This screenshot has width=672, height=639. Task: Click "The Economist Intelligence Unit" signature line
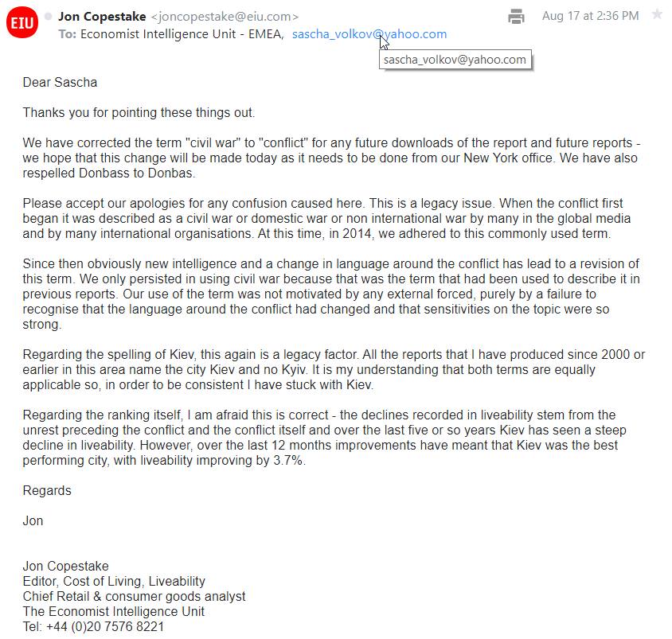[x=113, y=611]
